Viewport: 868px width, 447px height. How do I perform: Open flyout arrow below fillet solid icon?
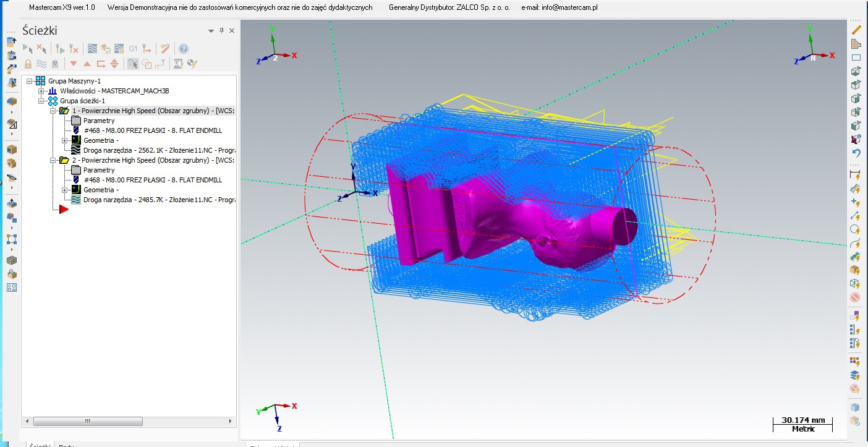12,112
